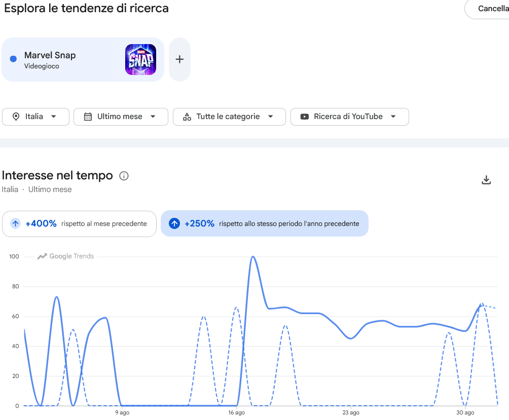
Task: Add a comparison term with plus button
Action: [x=179, y=59]
